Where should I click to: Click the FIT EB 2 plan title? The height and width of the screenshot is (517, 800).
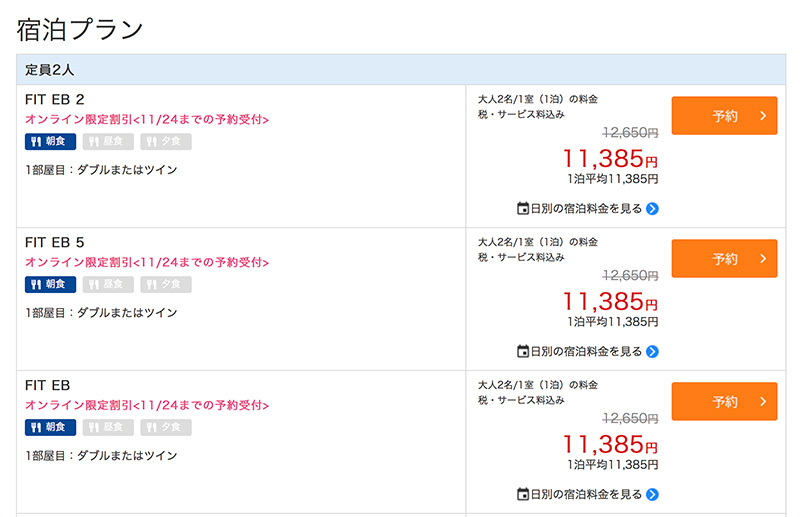pos(55,100)
